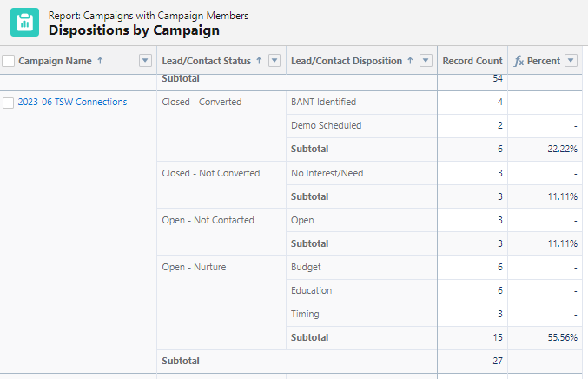Expand the Lead/Contact Disposition column menu

click(x=426, y=61)
